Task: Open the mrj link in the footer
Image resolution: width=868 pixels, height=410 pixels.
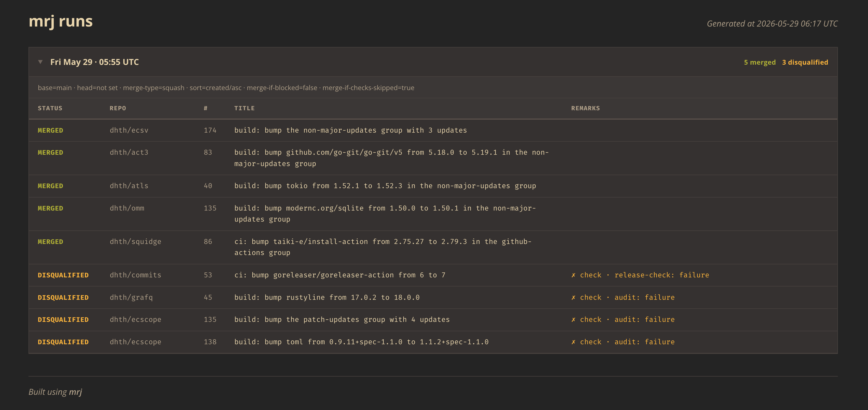Action: [75, 392]
